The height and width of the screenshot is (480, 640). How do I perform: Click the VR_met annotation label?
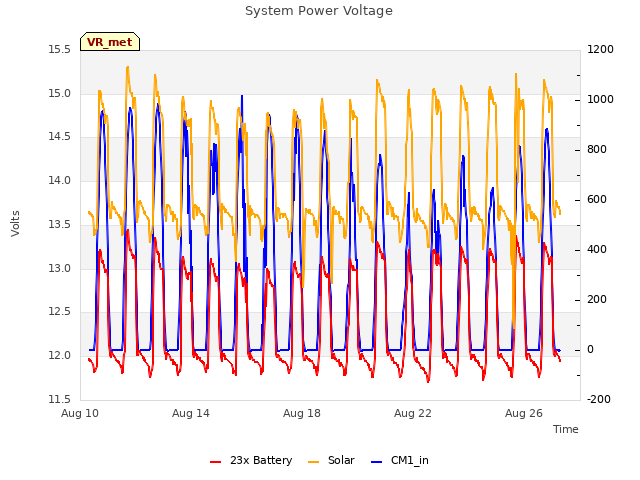point(110,42)
